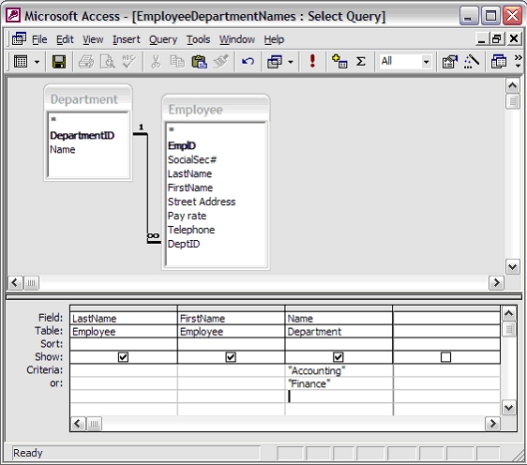Expand the Query Type dropdown arrow
The width and height of the screenshot is (527, 465).
(x=290, y=62)
